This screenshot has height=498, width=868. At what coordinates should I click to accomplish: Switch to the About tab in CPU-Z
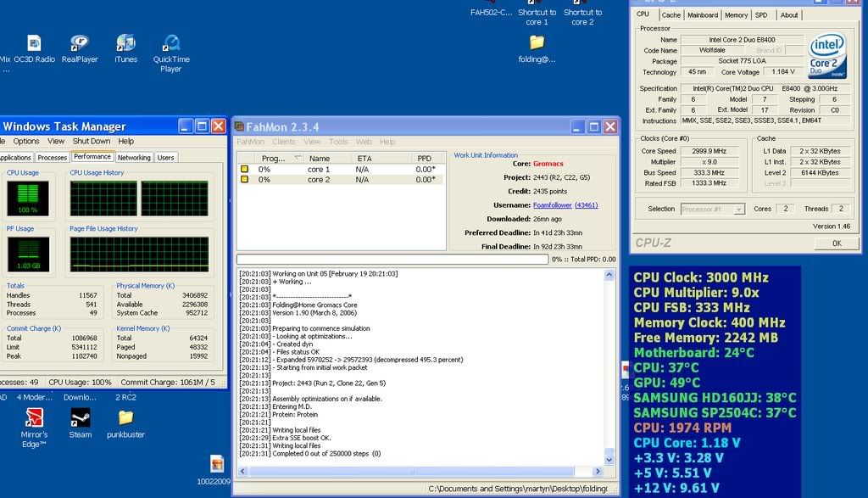[x=789, y=15]
